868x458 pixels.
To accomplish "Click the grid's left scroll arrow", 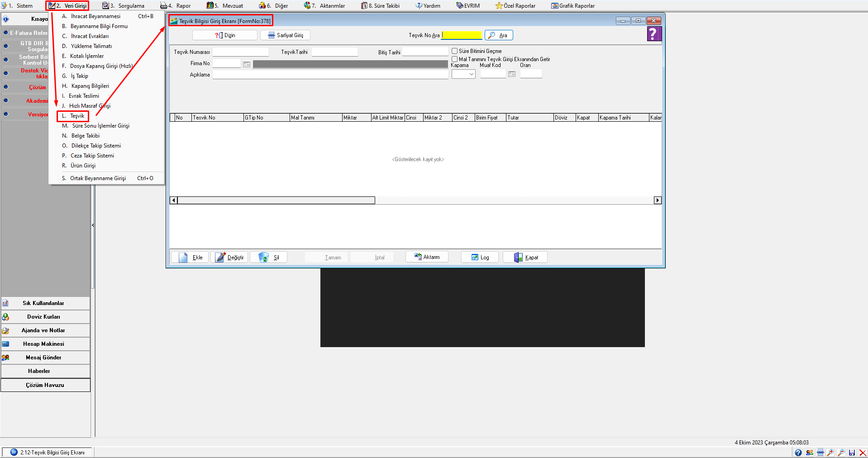I will pos(174,200).
